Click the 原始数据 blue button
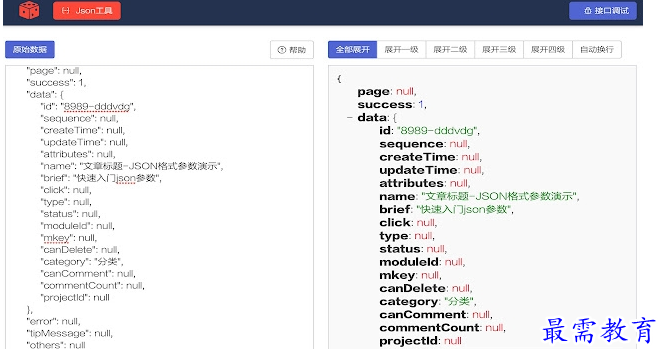Viewport: 664px width, 362px height. click(30, 50)
